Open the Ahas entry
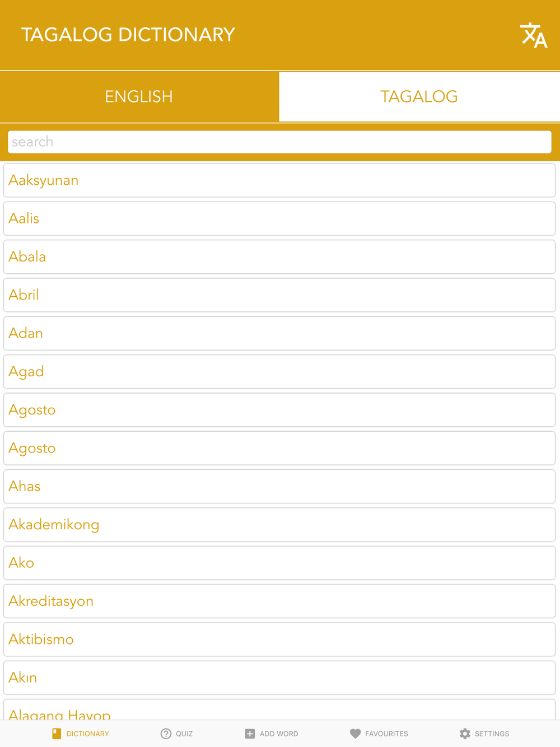The height and width of the screenshot is (747, 560). click(x=279, y=487)
